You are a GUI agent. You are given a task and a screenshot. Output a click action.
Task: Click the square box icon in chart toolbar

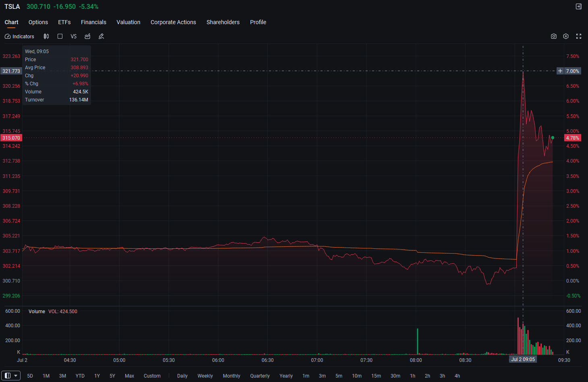pos(60,36)
